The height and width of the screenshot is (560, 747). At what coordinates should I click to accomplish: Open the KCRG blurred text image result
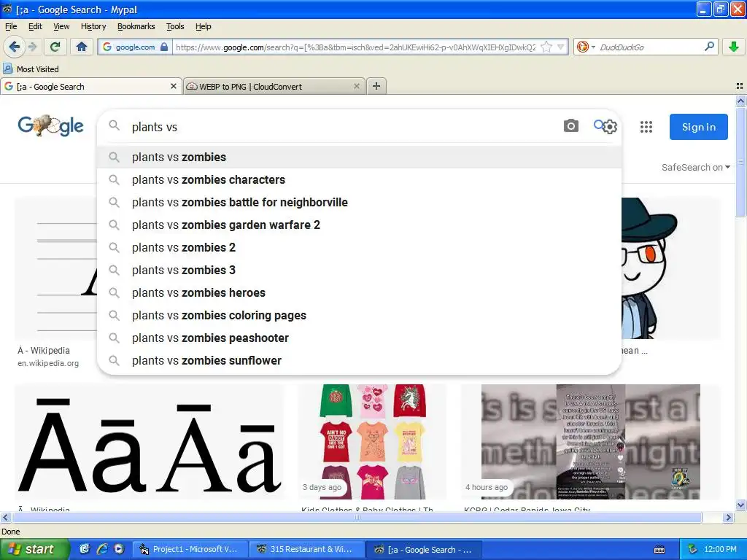tap(591, 442)
